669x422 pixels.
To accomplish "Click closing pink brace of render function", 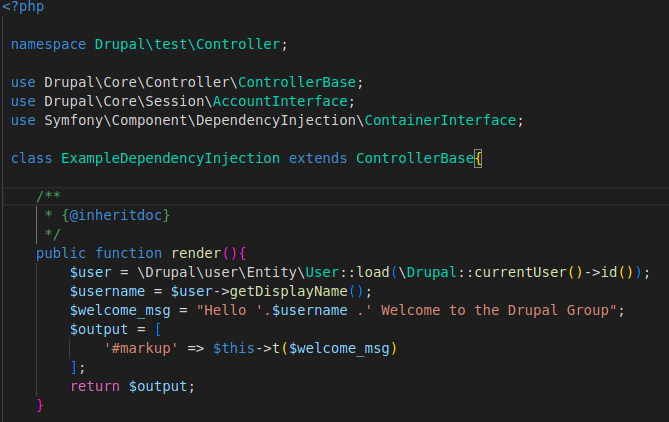I will point(40,405).
